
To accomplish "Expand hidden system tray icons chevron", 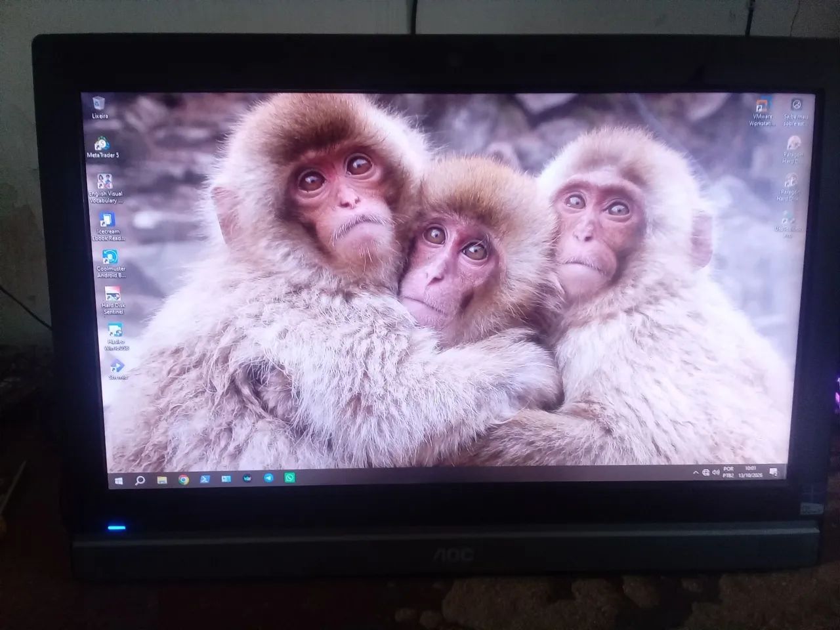I will point(696,472).
